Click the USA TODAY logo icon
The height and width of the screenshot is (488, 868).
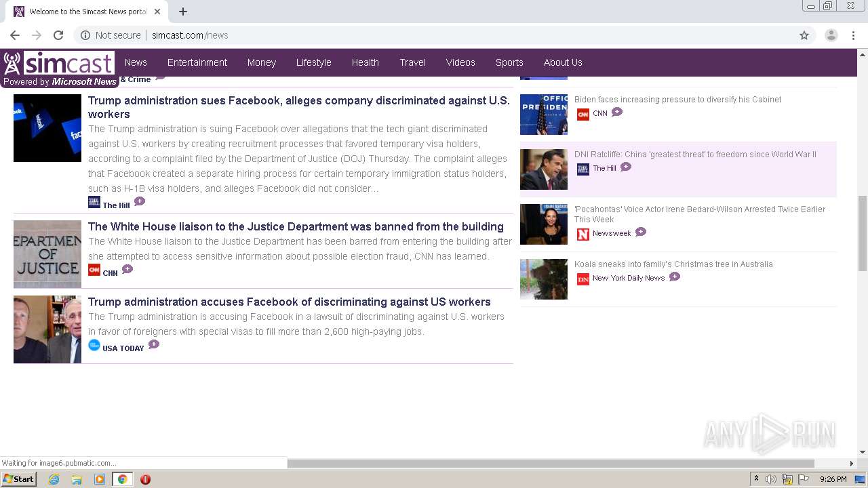pos(94,345)
